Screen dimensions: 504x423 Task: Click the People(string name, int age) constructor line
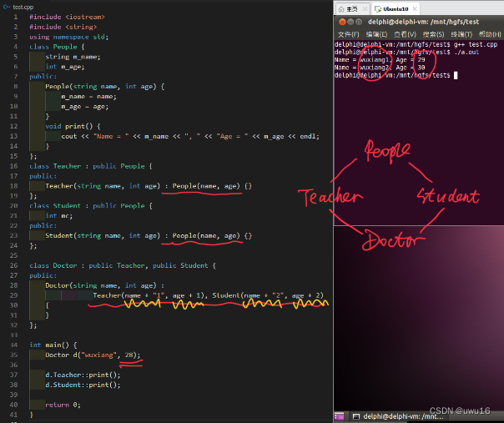point(105,87)
